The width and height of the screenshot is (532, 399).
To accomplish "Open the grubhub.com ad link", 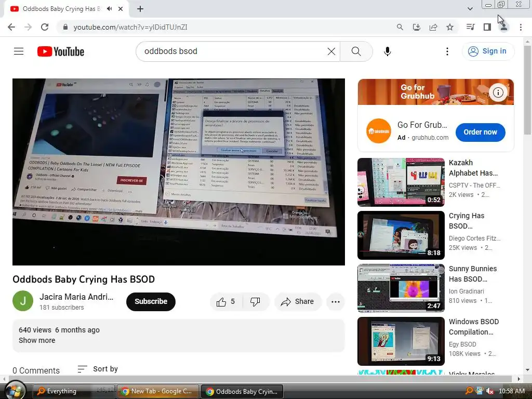I will pos(430,137).
